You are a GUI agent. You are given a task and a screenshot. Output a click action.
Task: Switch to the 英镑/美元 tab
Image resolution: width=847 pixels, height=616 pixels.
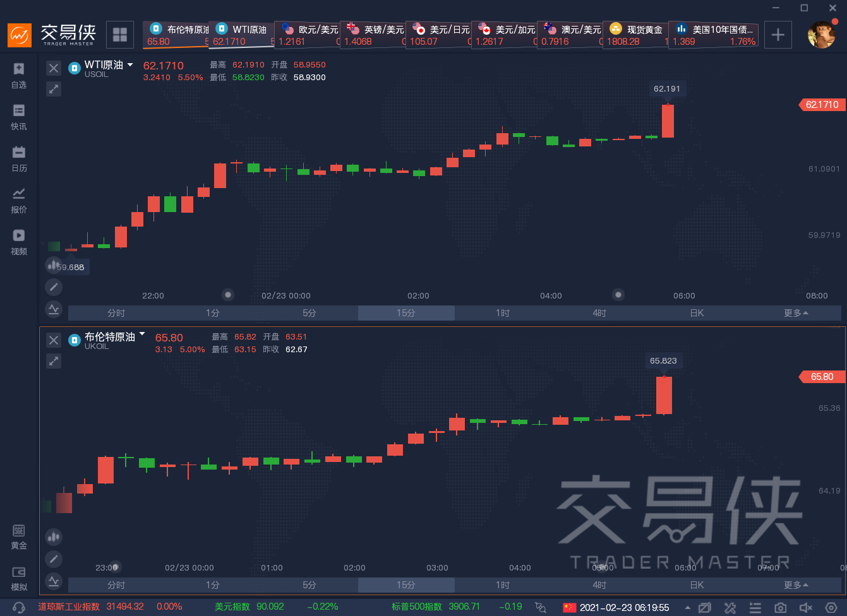[x=373, y=35]
